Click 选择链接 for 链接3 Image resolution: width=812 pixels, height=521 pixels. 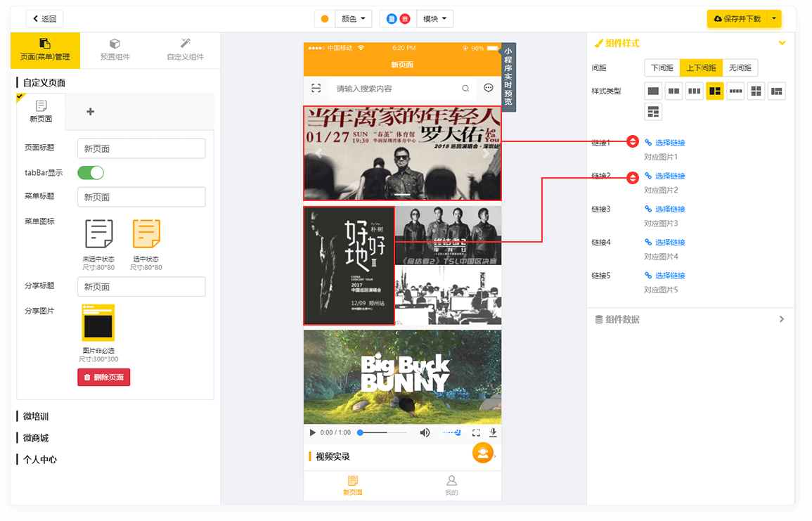(x=669, y=210)
